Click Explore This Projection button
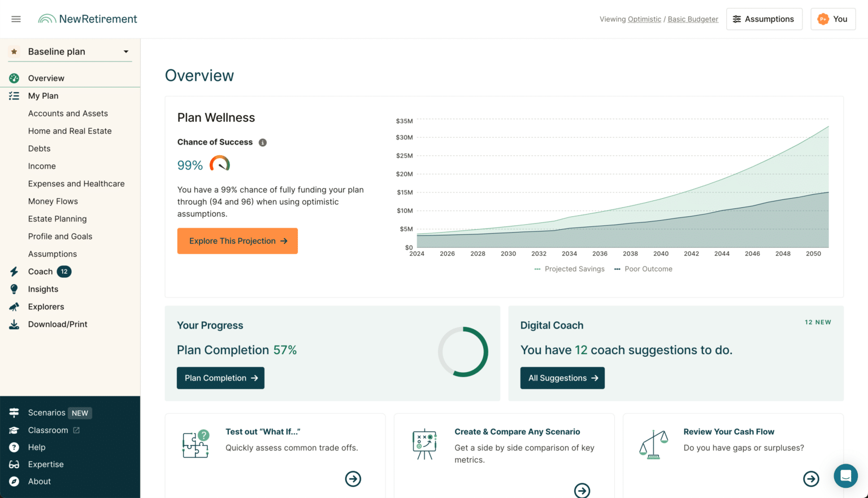The image size is (868, 498). point(237,241)
